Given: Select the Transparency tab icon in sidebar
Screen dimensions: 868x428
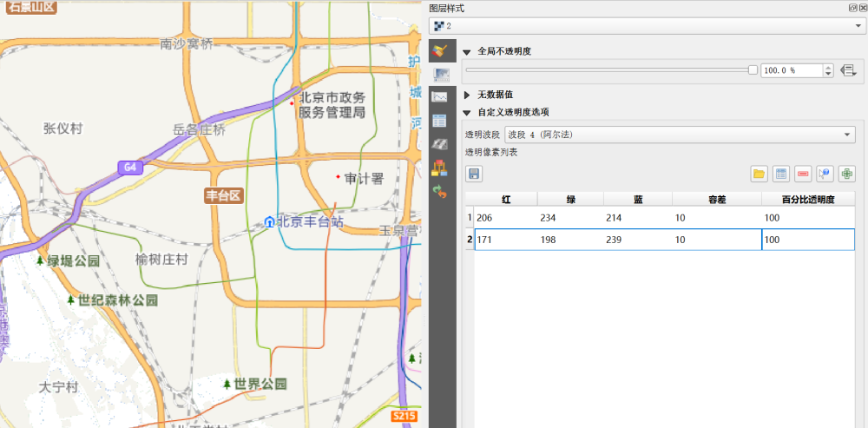Looking at the screenshot, I should tap(441, 74).
